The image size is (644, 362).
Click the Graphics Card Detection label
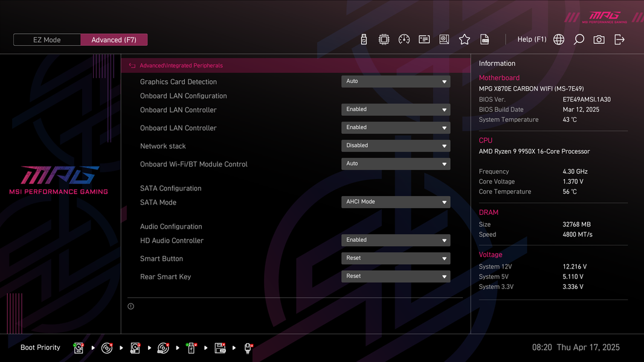[x=178, y=81]
